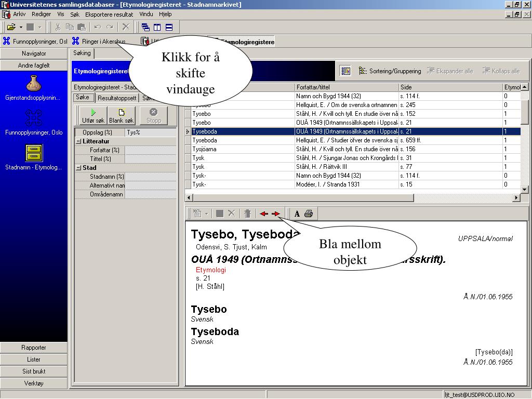Image resolution: width=532 pixels, height=399 pixels.
Task: Click the cascade windows icon
Action: click(x=145, y=27)
